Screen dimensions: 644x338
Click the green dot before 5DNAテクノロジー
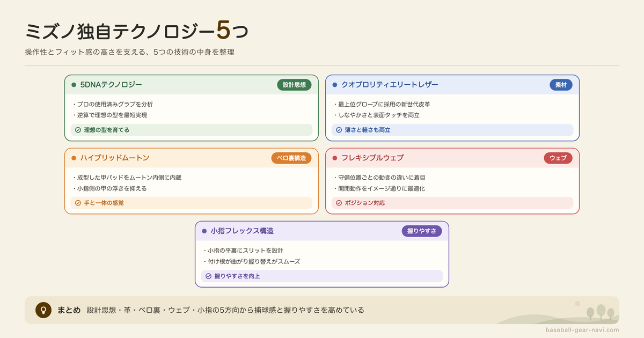[x=74, y=85]
